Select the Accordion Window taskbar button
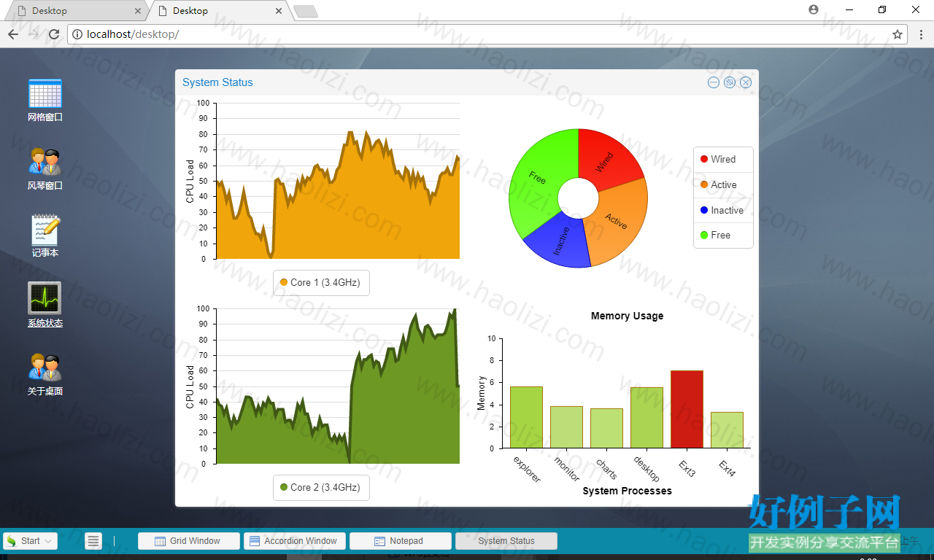934x560 pixels. tap(295, 541)
